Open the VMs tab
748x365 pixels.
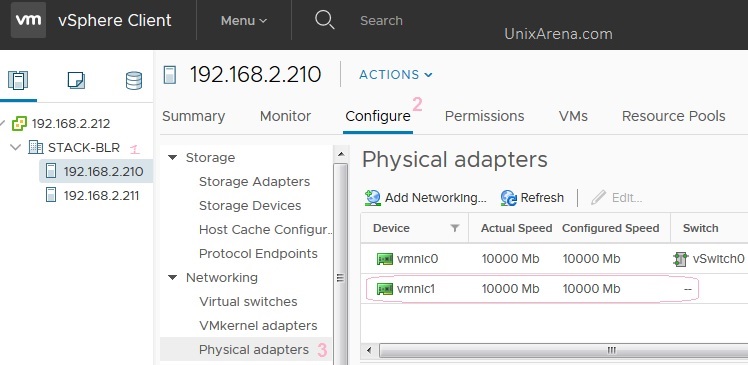coord(573,116)
